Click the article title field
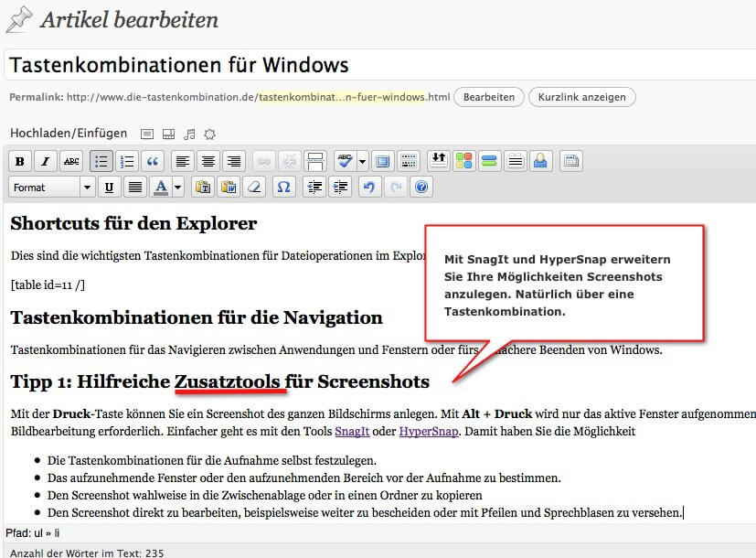The image size is (756, 558). click(x=380, y=65)
